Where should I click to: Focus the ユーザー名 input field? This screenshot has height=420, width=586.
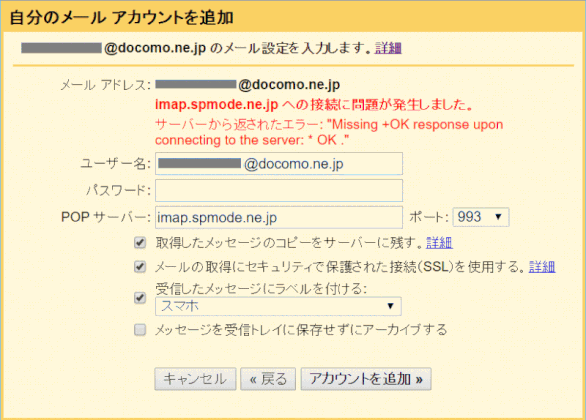tap(279, 164)
